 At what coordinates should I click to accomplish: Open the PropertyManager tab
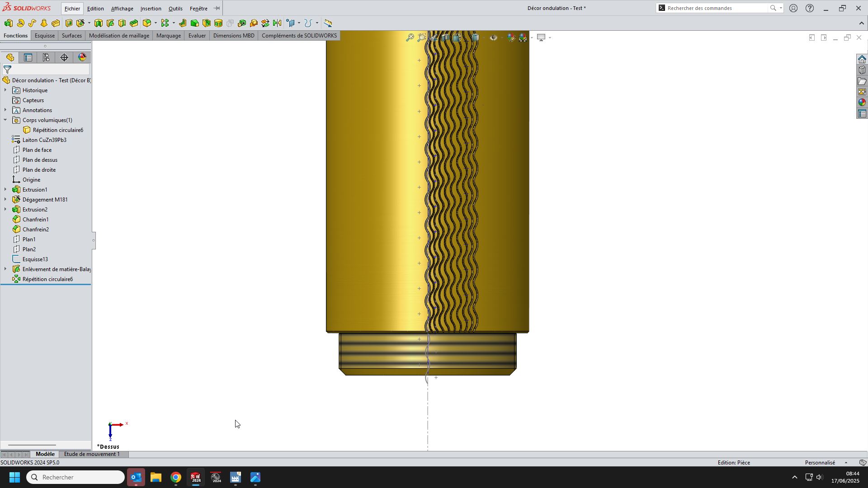tap(28, 57)
